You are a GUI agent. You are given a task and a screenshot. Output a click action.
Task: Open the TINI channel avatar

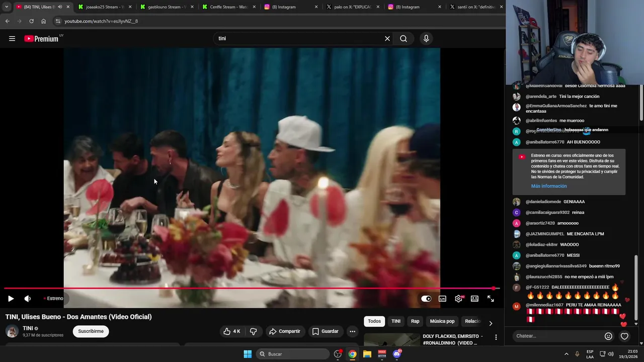[x=12, y=331]
